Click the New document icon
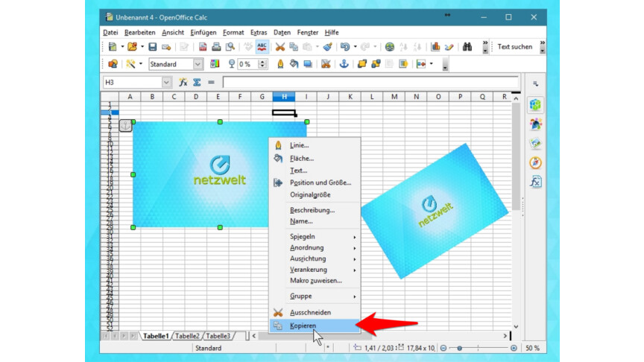The height and width of the screenshot is (362, 644). (112, 47)
